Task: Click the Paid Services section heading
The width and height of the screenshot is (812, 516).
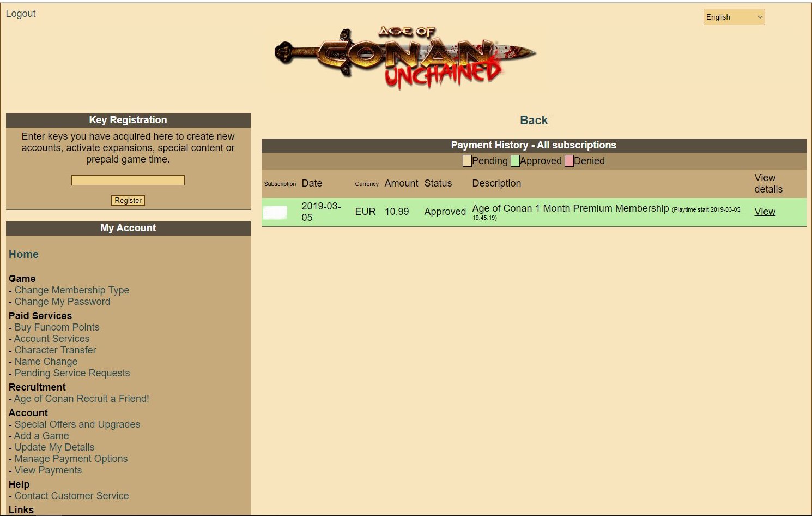Action: click(40, 316)
